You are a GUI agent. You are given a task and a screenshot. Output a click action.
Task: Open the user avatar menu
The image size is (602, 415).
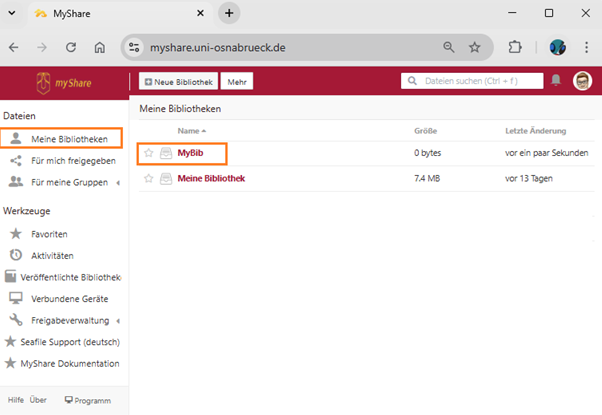pos(582,81)
